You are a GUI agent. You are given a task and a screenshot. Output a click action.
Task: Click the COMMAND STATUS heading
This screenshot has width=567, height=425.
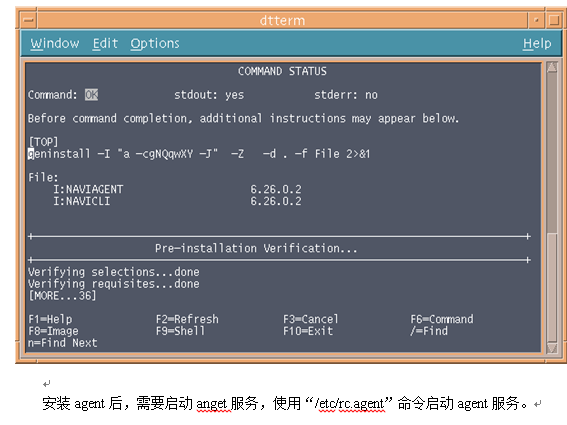coord(282,71)
